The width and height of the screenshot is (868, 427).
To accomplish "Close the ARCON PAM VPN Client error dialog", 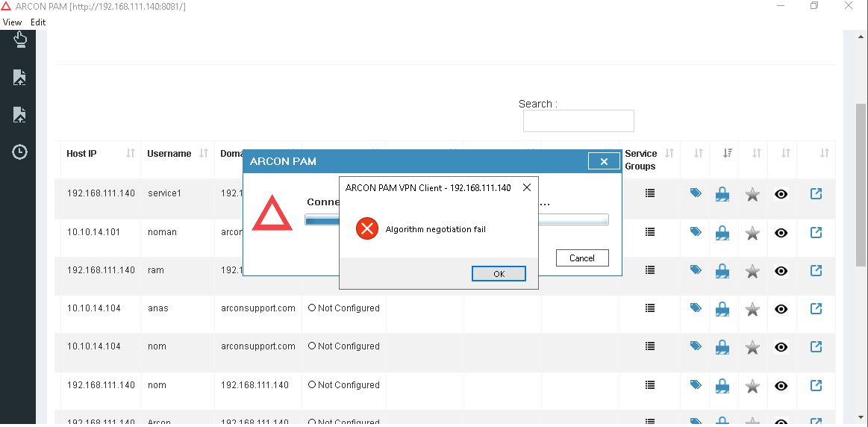I will click(x=527, y=188).
